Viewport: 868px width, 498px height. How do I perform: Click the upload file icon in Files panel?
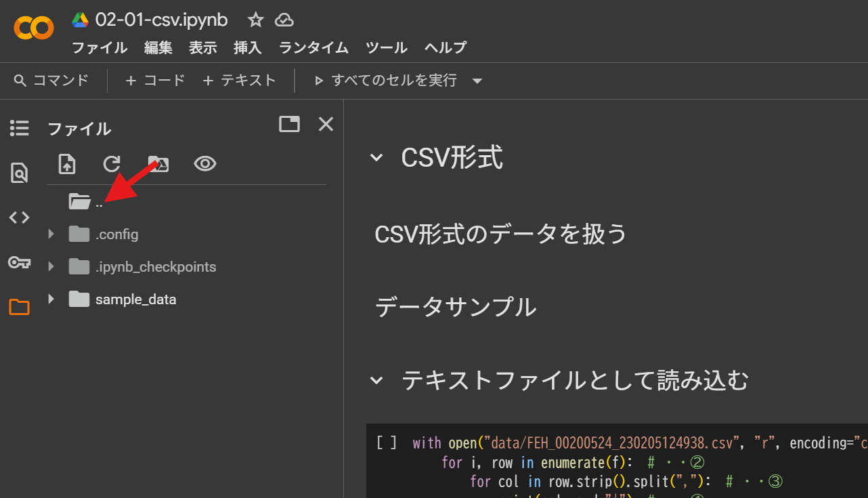67,164
